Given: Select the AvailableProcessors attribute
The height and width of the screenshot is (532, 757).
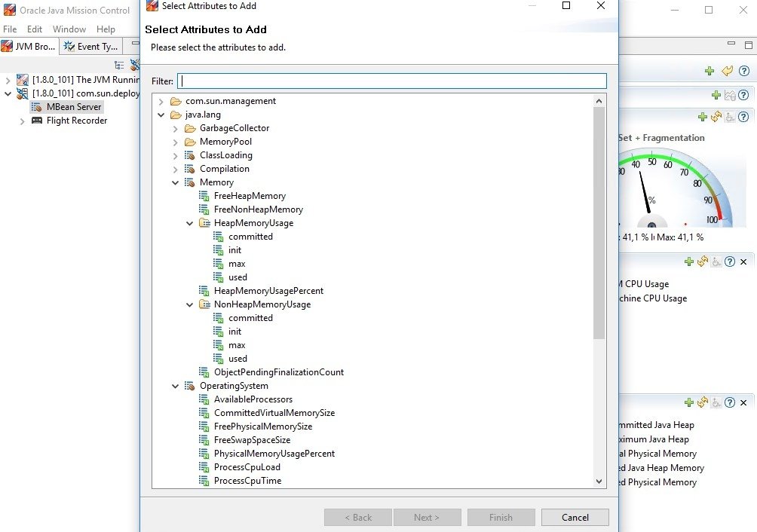Looking at the screenshot, I should pos(253,399).
